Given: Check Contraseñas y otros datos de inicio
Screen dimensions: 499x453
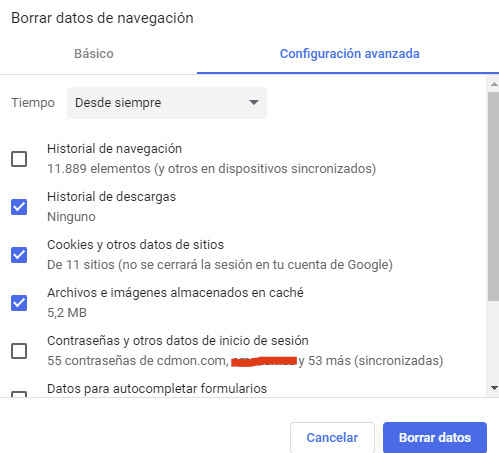Looking at the screenshot, I should (19, 351).
